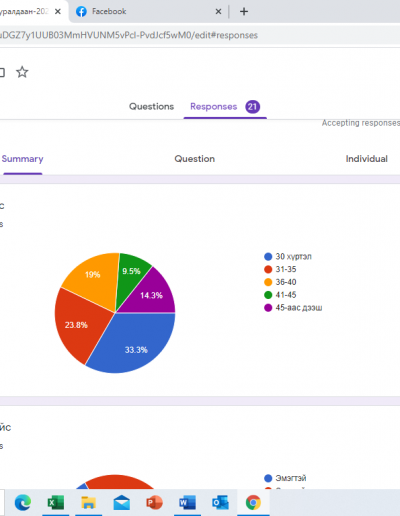Open Microsoft Edge from the taskbar

tap(23, 502)
